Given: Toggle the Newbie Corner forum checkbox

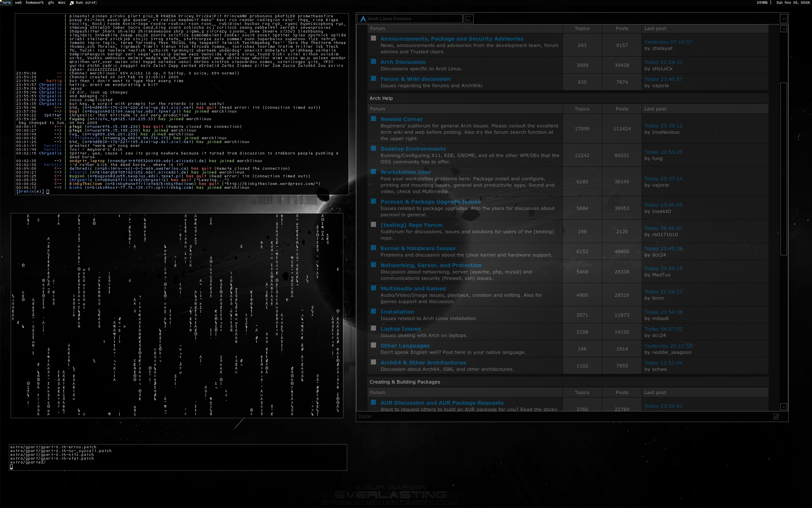Looking at the screenshot, I should (x=372, y=119).
